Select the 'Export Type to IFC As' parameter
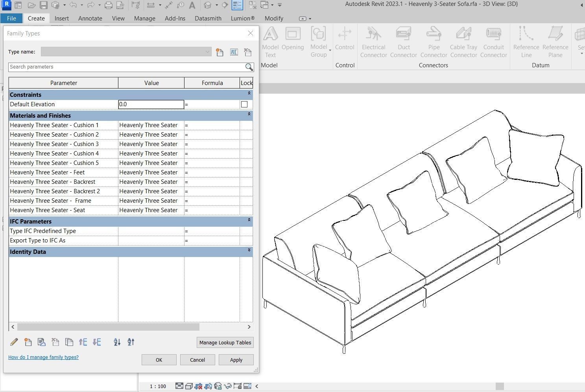The width and height of the screenshot is (585, 392). (63, 240)
